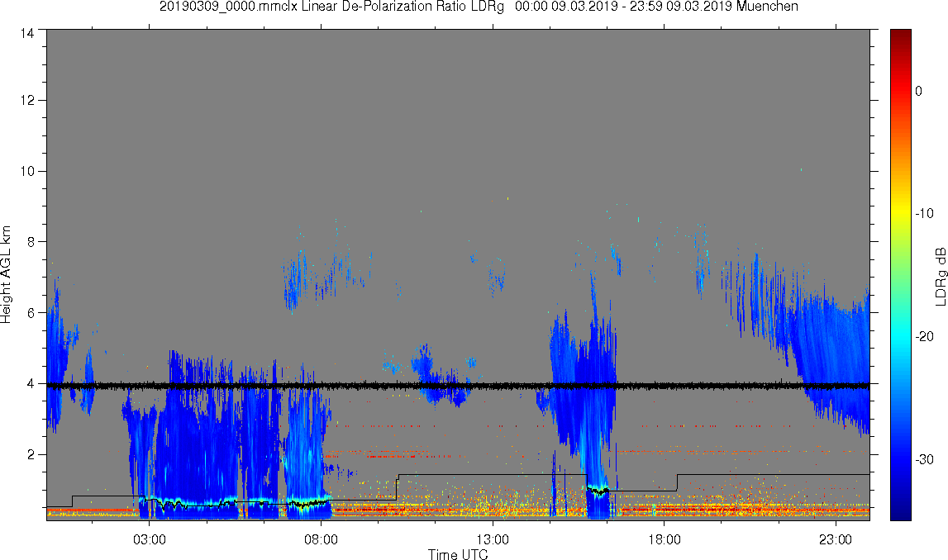Click the 18:00 time tick label
Viewport: 948px width, 560px height.
click(664, 539)
